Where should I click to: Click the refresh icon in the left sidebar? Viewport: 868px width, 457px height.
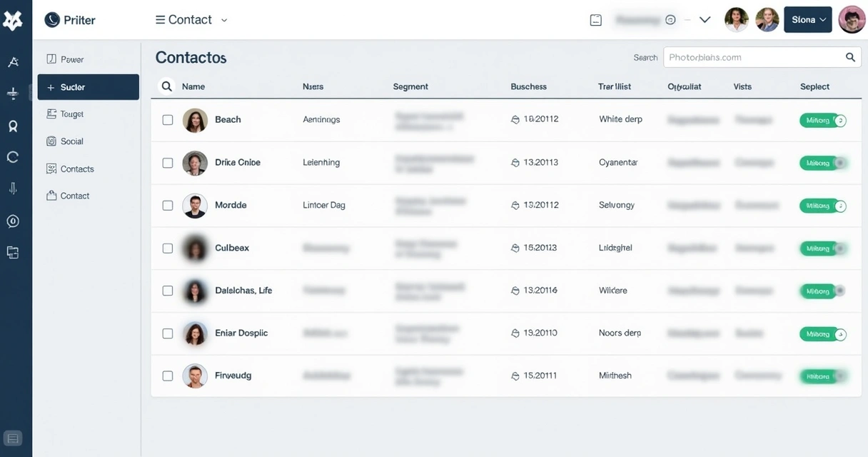coord(13,156)
